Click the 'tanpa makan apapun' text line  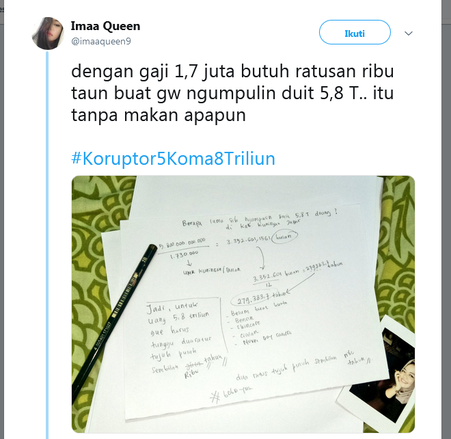tap(158, 115)
